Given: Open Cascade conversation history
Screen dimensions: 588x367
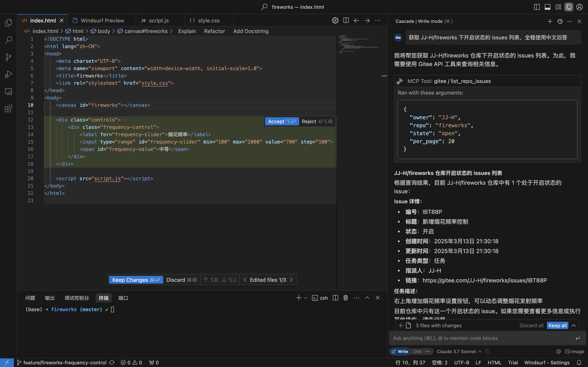Looking at the screenshot, I should (x=560, y=21).
